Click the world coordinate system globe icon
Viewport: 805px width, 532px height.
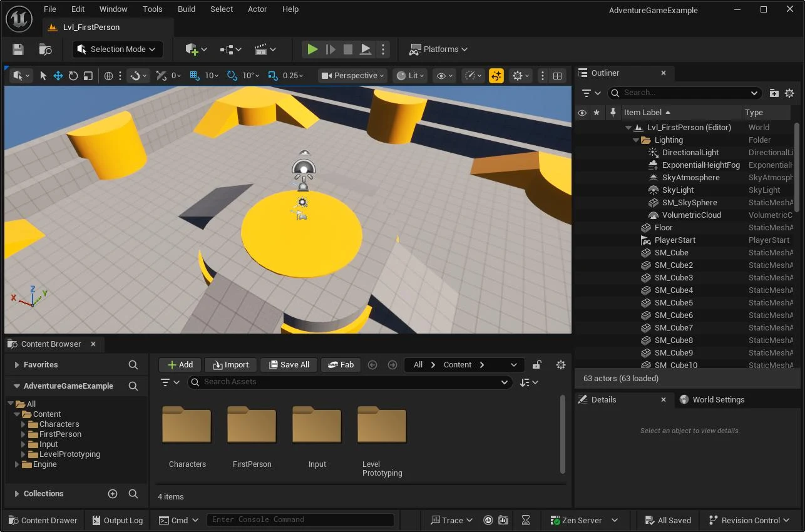click(x=108, y=76)
